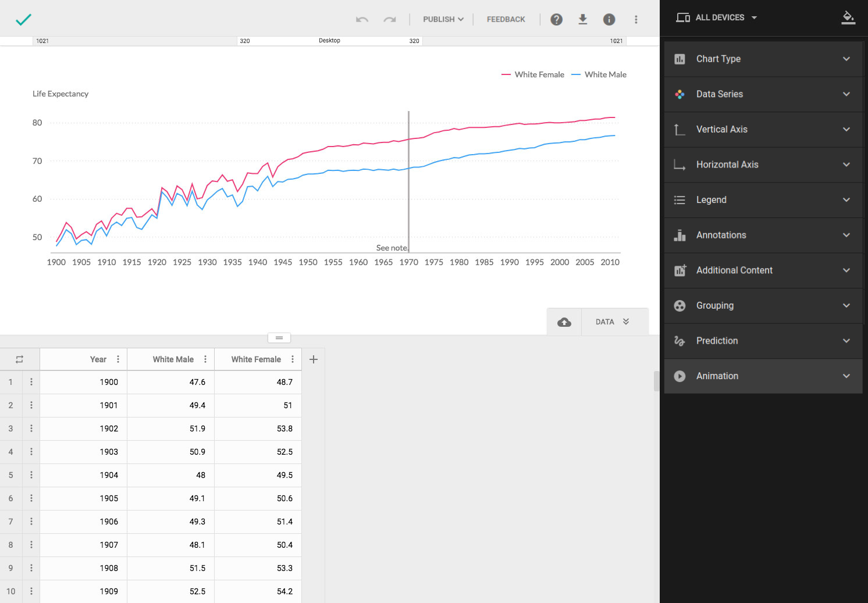Redo the last undone change
This screenshot has width=868, height=603.
click(x=390, y=20)
